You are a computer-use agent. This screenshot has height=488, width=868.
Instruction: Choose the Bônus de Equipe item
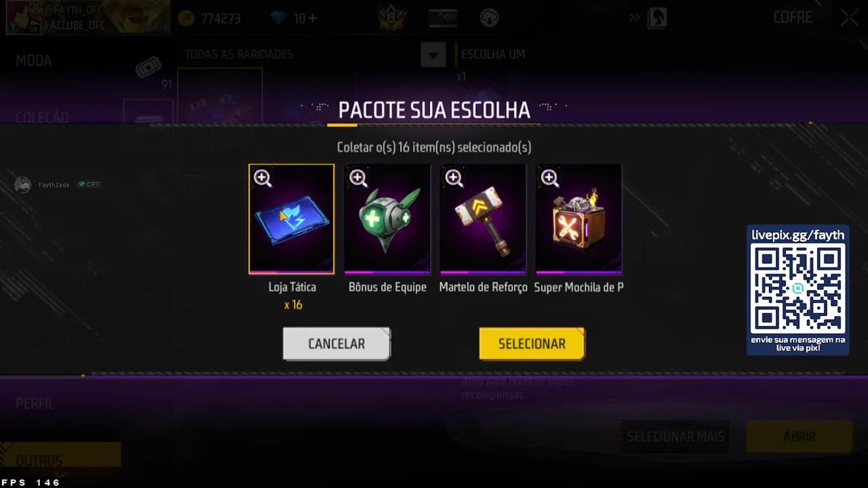(387, 219)
